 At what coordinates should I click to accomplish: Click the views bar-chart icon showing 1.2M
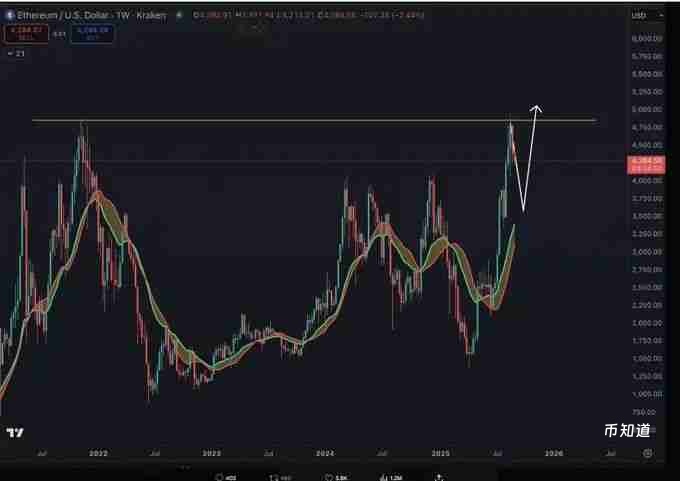pyautogui.click(x=383, y=476)
